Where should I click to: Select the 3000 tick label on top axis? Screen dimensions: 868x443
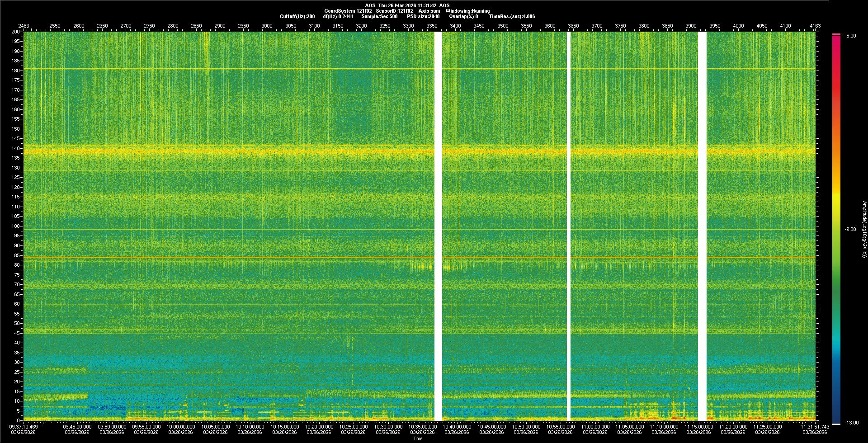click(267, 26)
